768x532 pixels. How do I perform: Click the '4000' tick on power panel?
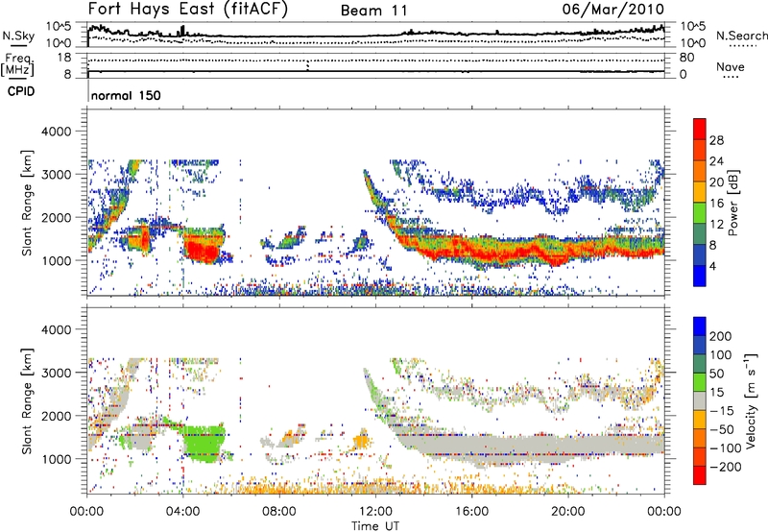[x=57, y=132]
